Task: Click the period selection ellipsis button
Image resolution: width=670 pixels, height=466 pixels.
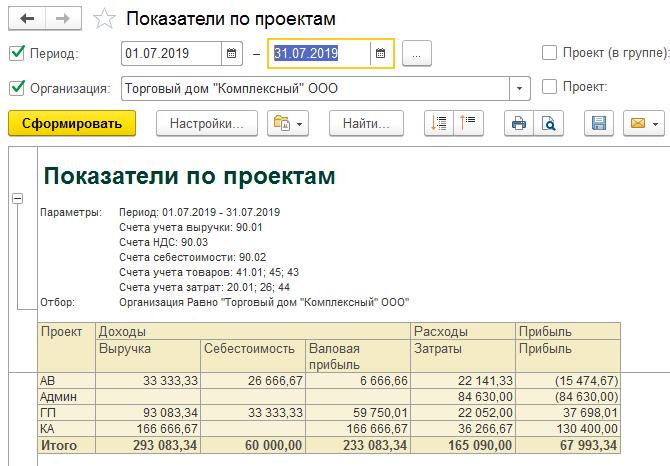Action: pos(417,54)
